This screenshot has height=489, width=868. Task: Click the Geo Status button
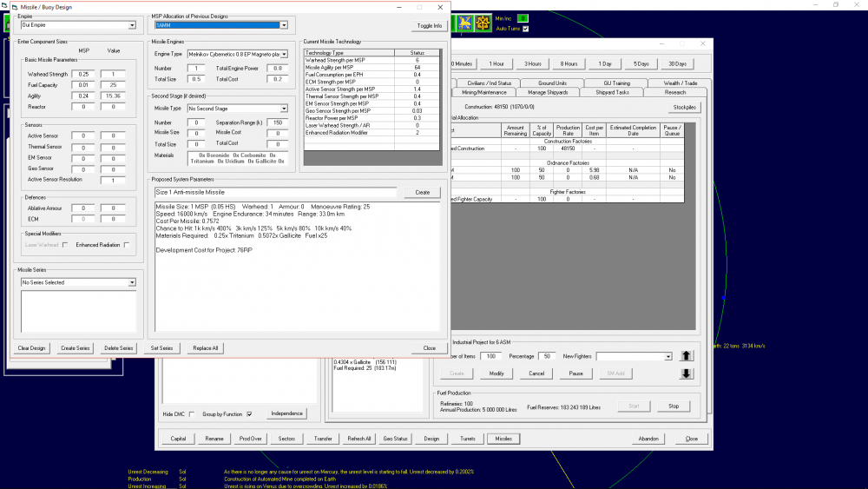pos(395,439)
